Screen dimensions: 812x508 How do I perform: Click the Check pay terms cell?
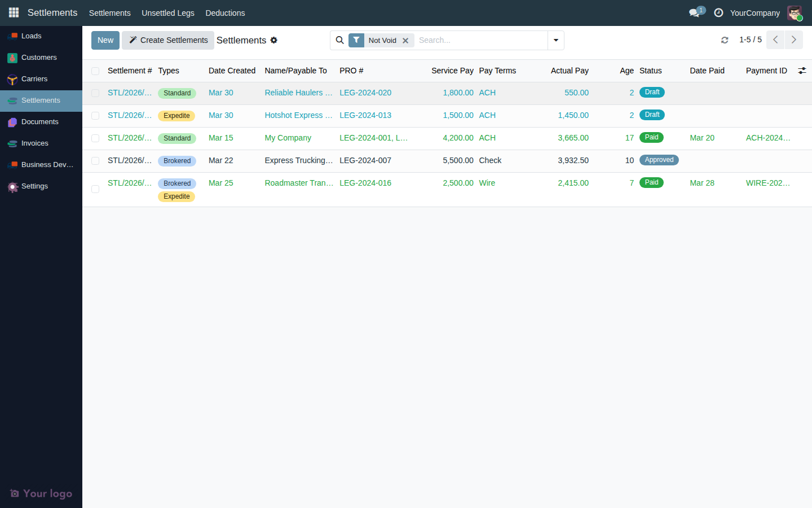pos(490,160)
